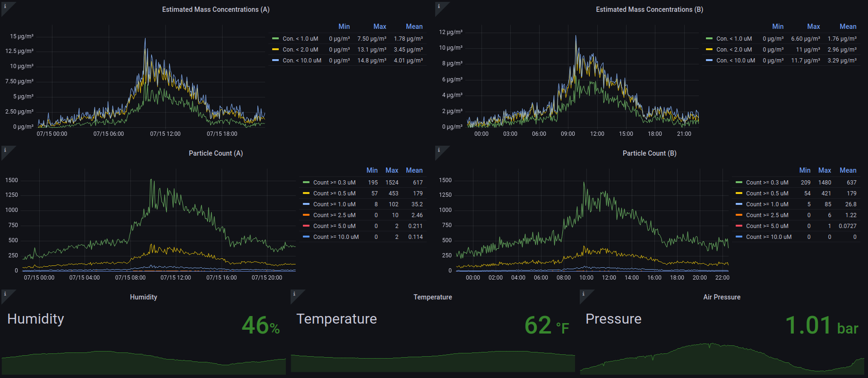Open the Particle Count (B) title menu
868x378 pixels.
point(650,153)
